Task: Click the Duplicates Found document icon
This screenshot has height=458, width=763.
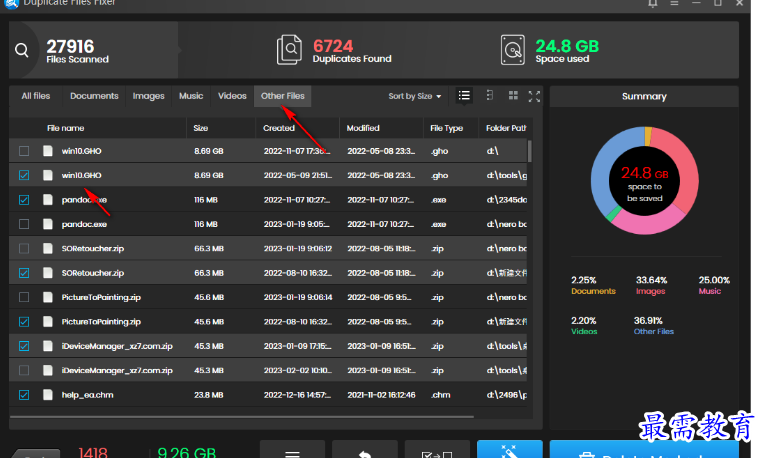Action: pyautogui.click(x=289, y=50)
